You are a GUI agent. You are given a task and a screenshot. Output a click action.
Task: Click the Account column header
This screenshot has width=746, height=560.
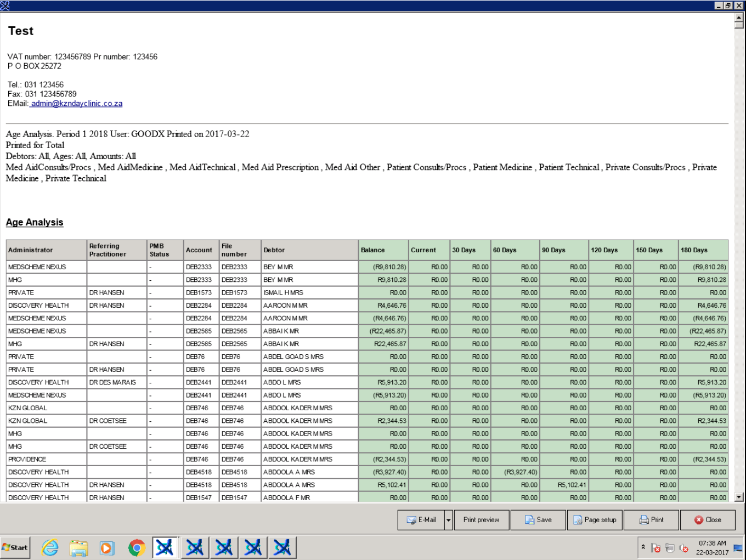point(201,250)
